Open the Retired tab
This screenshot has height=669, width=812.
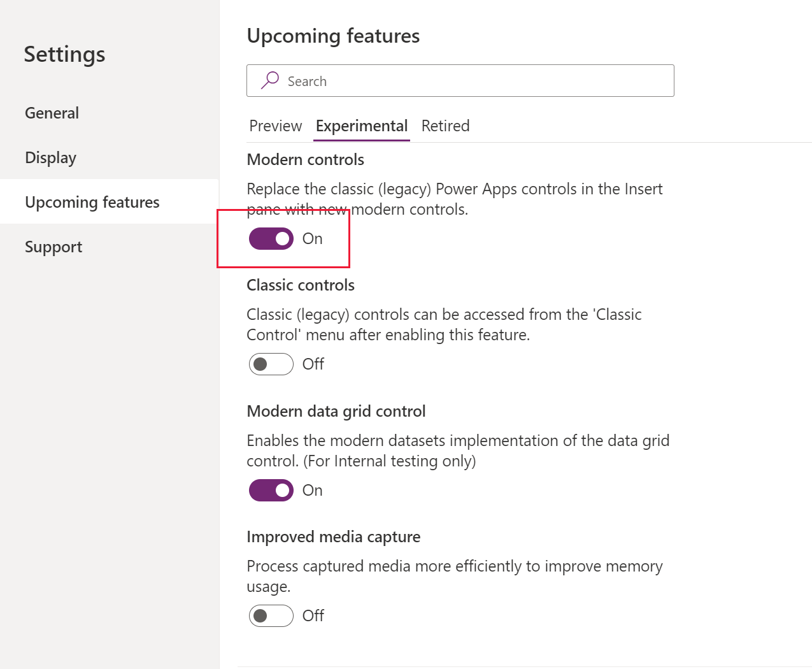(x=445, y=126)
